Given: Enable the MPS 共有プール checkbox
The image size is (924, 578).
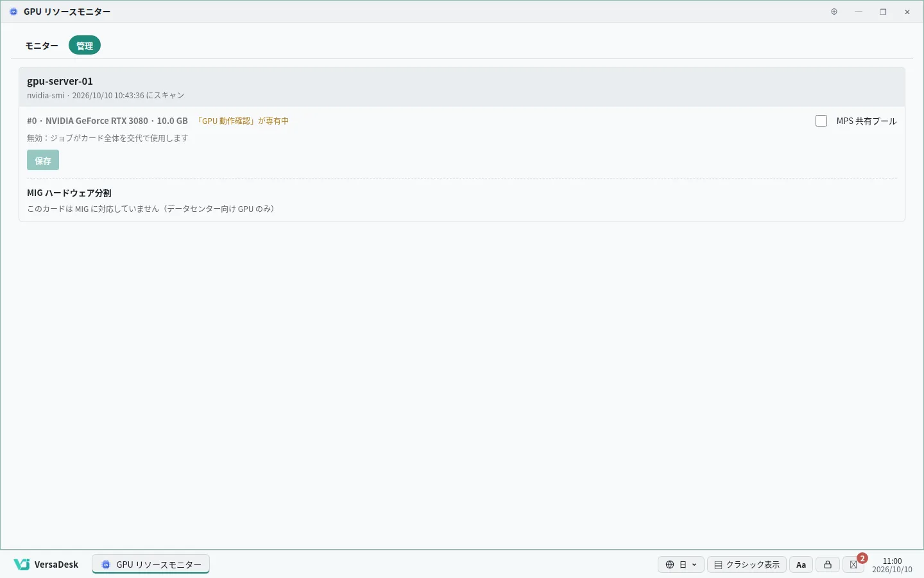Looking at the screenshot, I should [821, 121].
